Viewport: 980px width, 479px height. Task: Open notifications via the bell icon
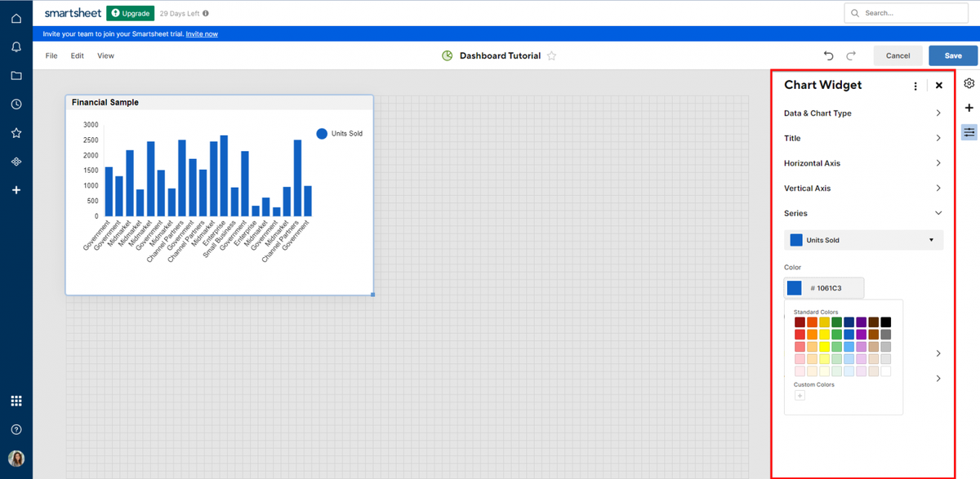click(x=16, y=47)
